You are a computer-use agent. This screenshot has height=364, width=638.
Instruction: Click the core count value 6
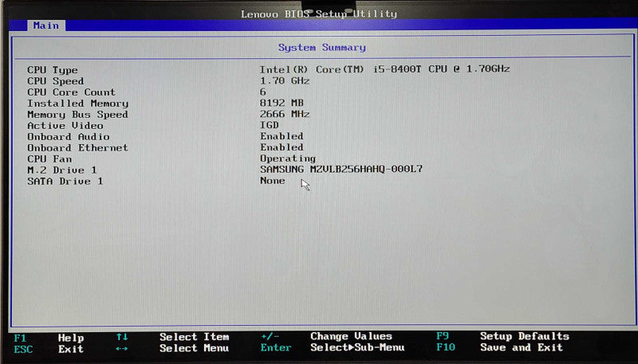click(x=263, y=92)
